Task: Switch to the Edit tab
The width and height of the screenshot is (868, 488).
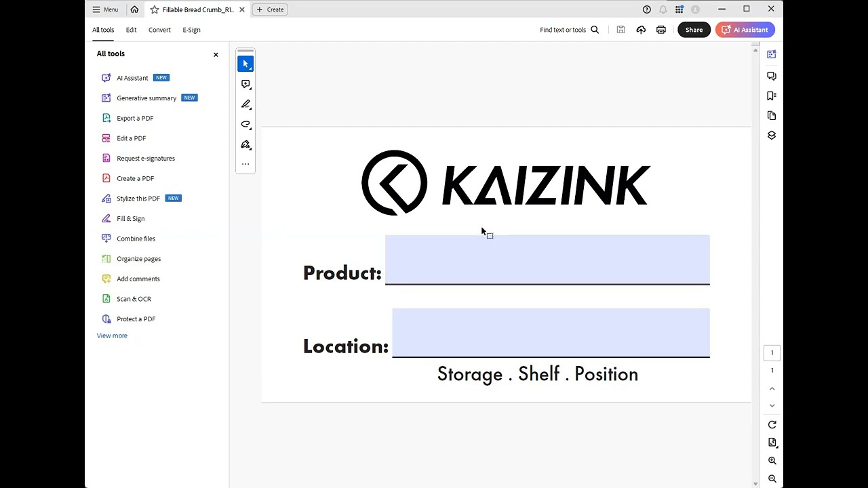Action: pyautogui.click(x=131, y=30)
